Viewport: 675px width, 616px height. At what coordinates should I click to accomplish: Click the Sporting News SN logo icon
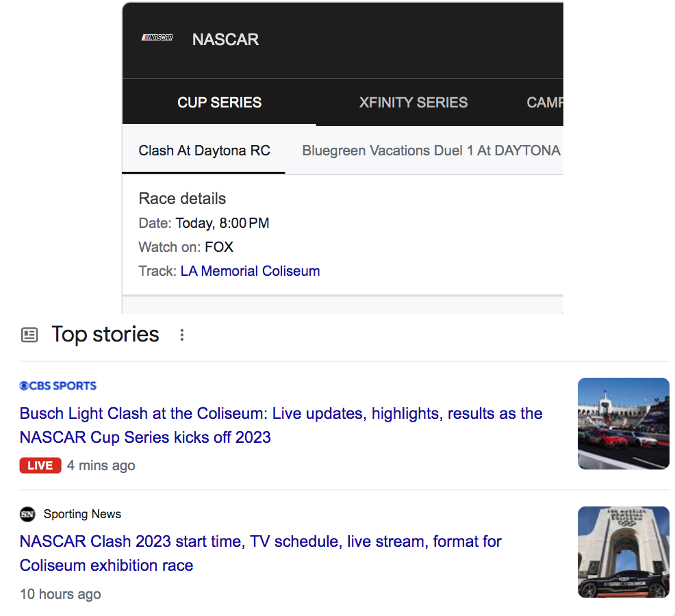[27, 514]
